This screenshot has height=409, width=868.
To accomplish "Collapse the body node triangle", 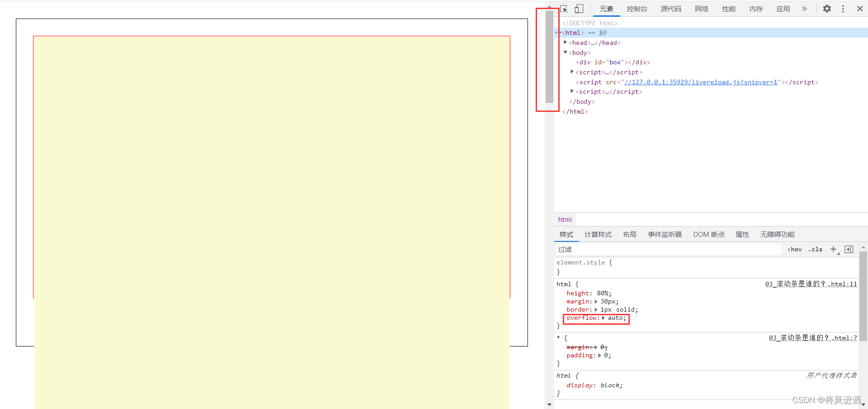I will click(565, 52).
